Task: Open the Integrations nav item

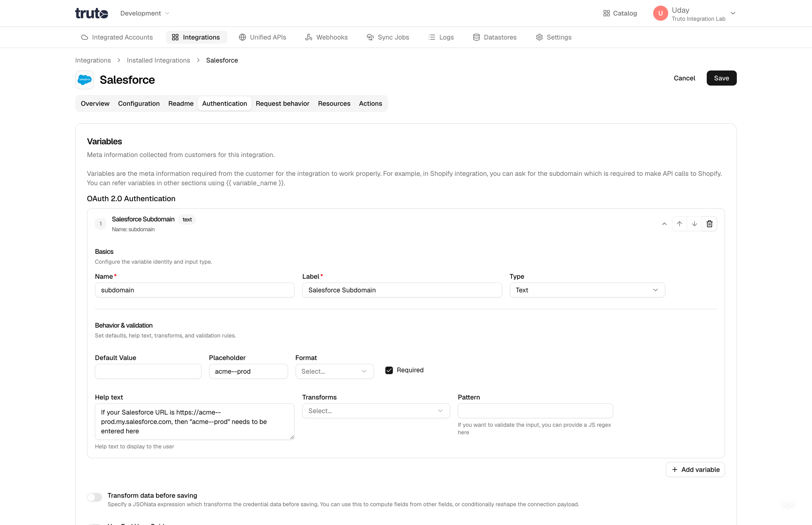Action: point(196,37)
